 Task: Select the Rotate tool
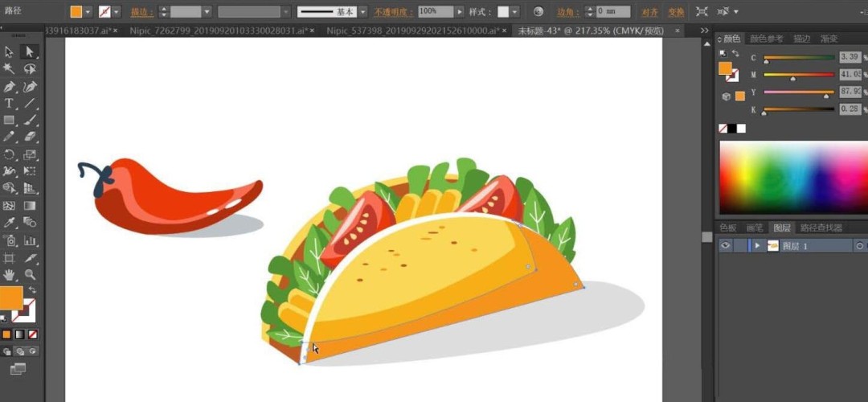pyautogui.click(x=10, y=154)
